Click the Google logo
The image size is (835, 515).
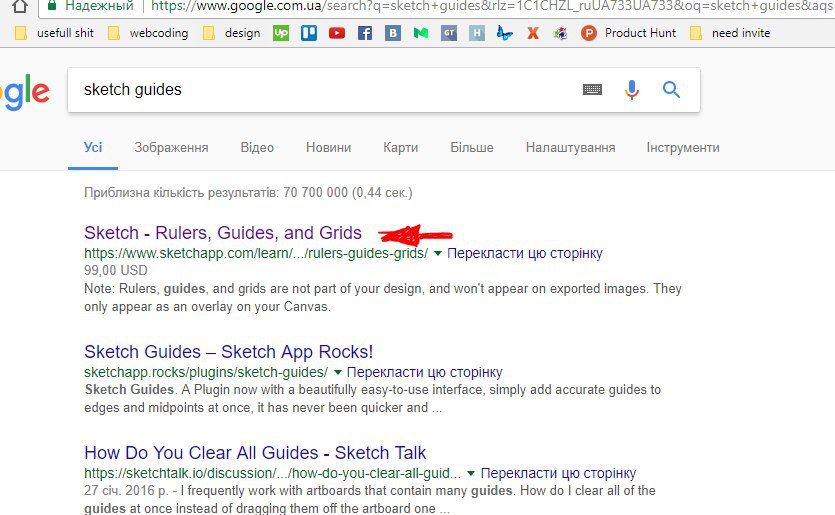[25, 92]
